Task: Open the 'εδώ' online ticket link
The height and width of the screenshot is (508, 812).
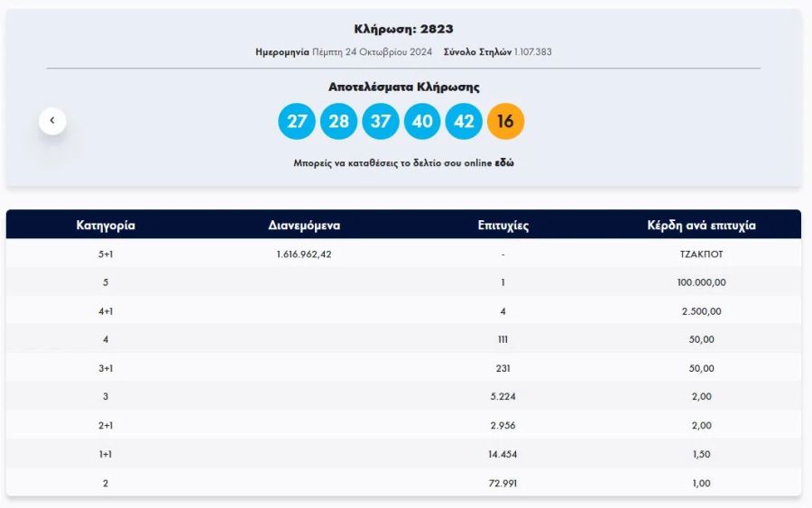Action: click(504, 163)
